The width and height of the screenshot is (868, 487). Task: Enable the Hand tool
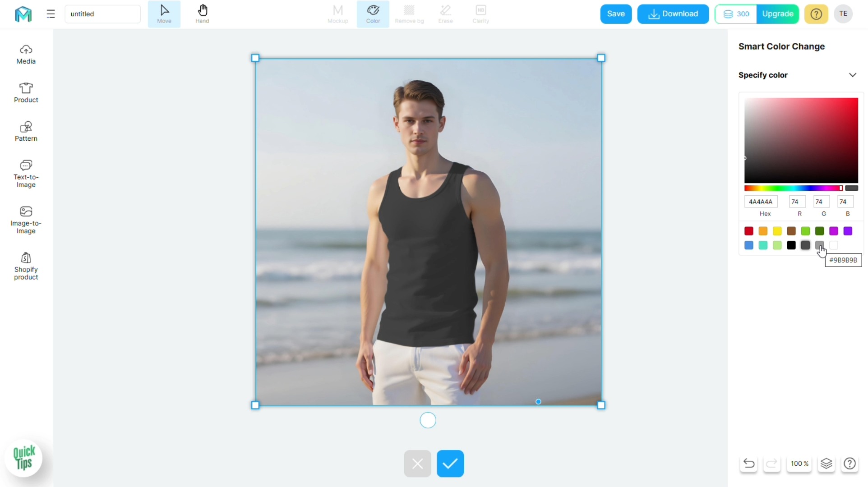point(202,14)
